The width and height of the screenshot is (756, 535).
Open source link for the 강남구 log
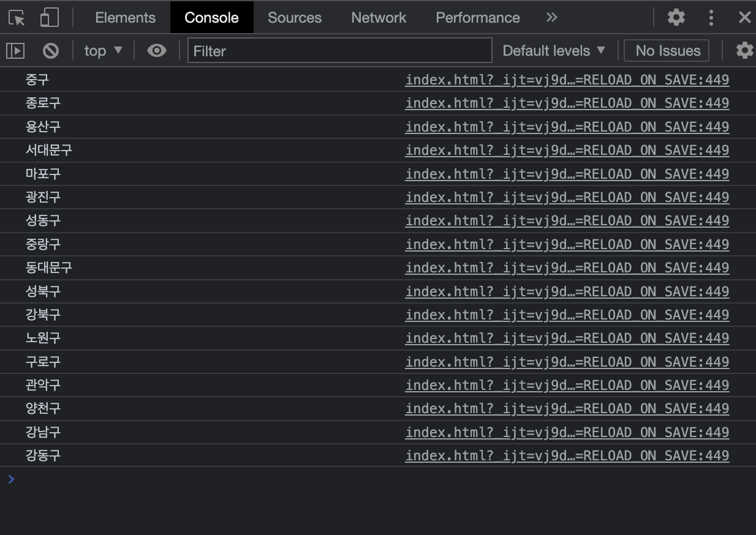click(567, 432)
